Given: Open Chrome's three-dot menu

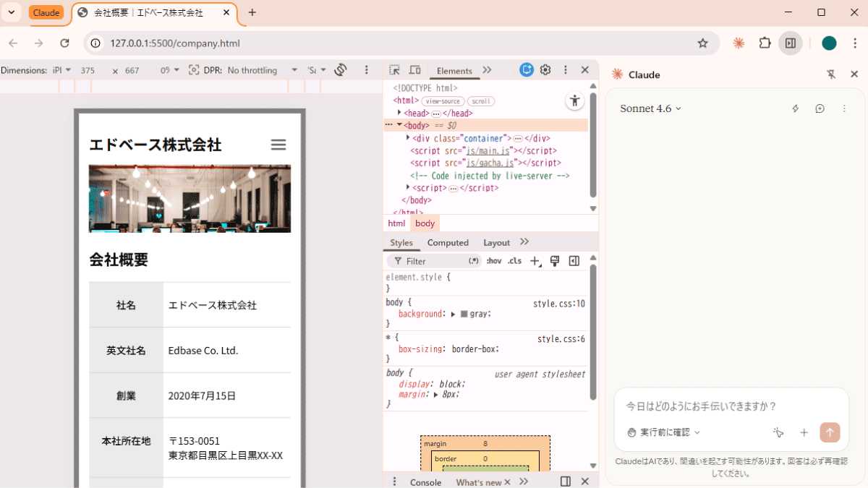Looking at the screenshot, I should 855,43.
